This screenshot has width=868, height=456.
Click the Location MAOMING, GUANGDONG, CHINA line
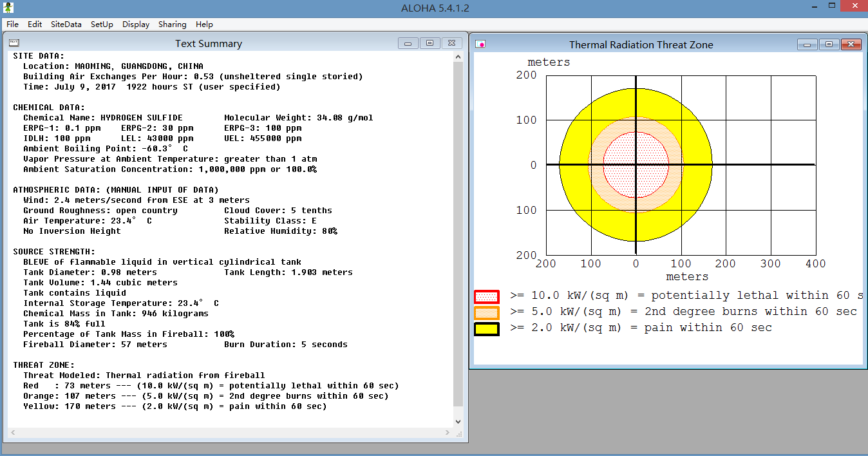[x=113, y=66]
